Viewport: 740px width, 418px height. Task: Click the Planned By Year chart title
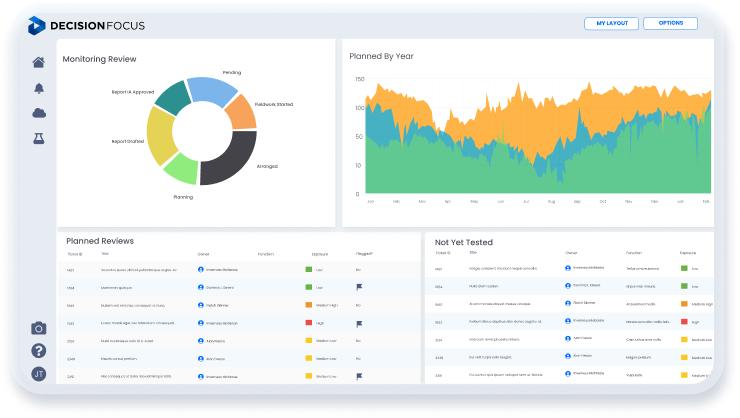[381, 56]
